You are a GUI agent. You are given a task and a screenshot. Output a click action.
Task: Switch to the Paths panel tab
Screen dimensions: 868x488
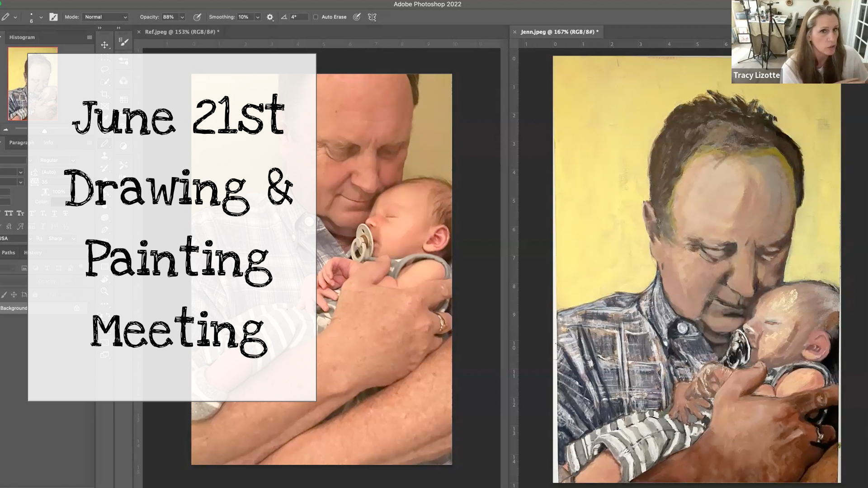pos(8,253)
